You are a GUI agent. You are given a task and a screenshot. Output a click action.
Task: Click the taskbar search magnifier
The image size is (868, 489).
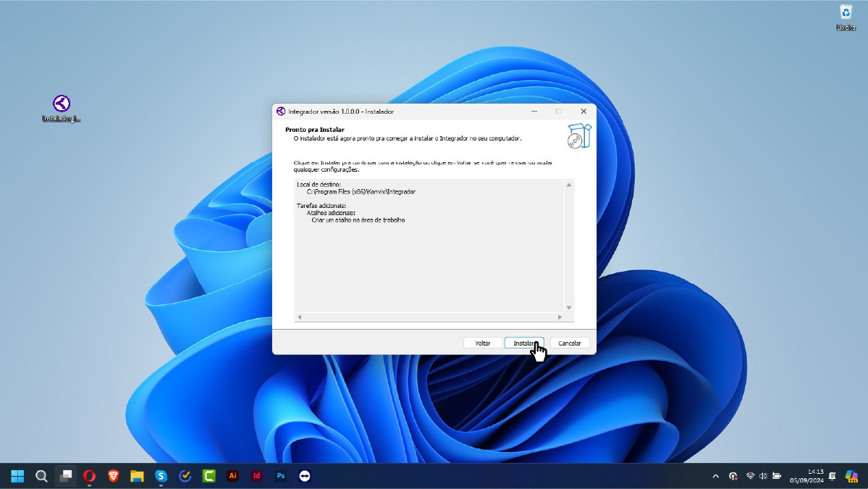[x=41, y=476]
